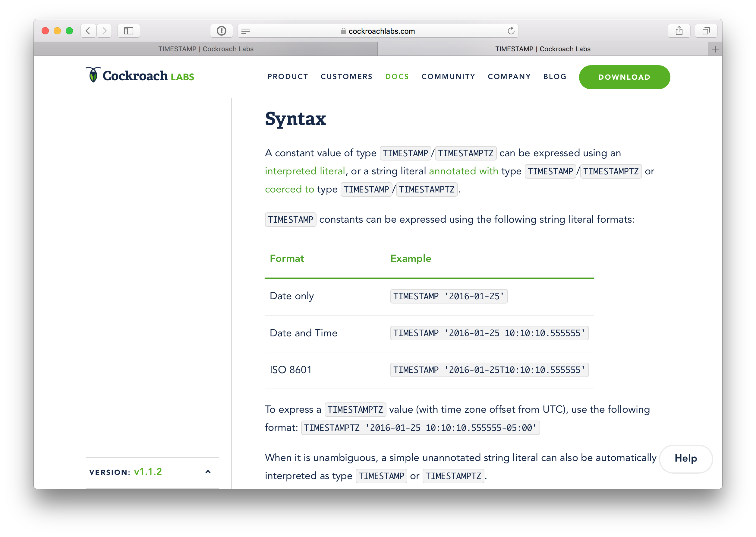
Task: Click the 'Date and Time' table cell
Action: [x=303, y=333]
